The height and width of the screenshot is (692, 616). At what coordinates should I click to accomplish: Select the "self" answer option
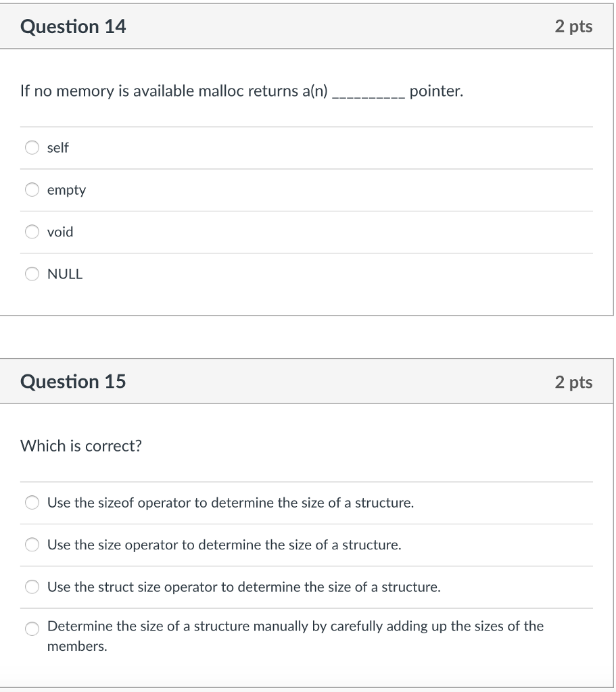pos(31,147)
